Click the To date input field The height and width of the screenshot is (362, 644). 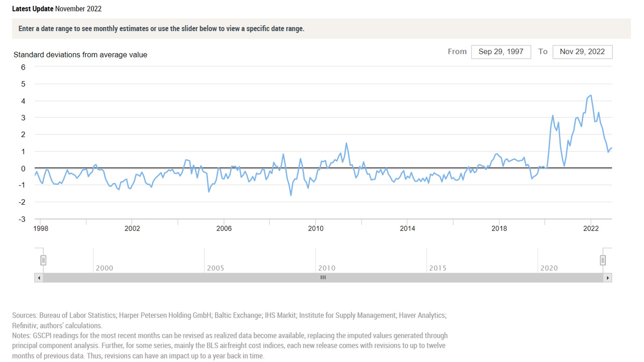point(582,52)
